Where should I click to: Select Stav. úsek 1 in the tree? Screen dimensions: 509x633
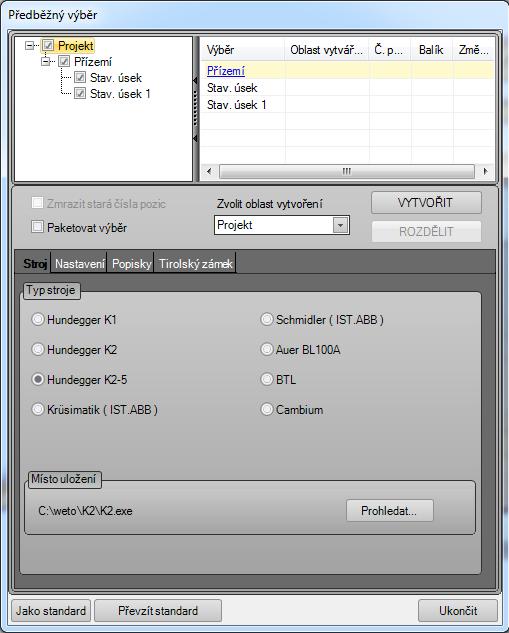tap(120, 94)
